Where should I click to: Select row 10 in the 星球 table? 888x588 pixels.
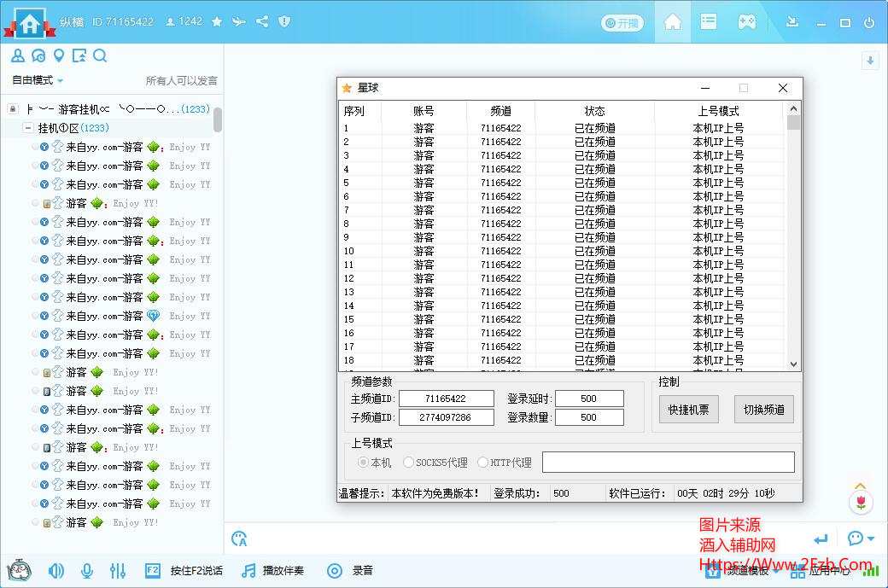coord(563,251)
